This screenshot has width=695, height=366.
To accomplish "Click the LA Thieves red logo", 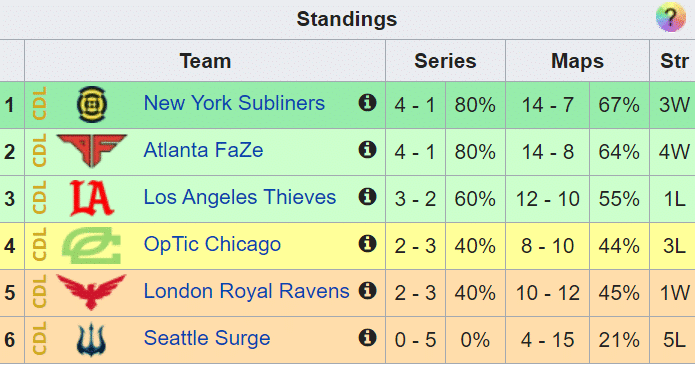I will [92, 198].
